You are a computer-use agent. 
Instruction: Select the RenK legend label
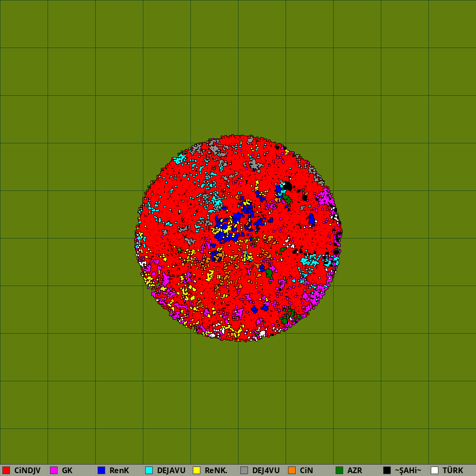pyautogui.click(x=119, y=470)
